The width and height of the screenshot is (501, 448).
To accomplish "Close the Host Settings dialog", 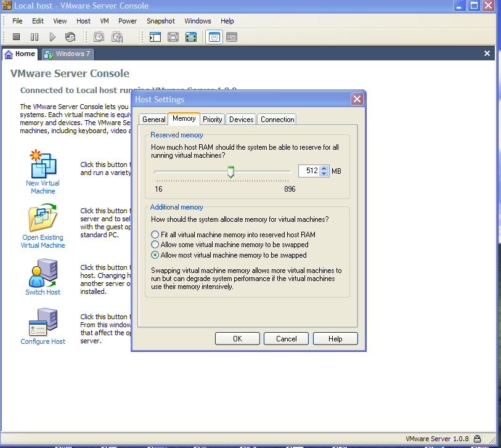I will [357, 99].
